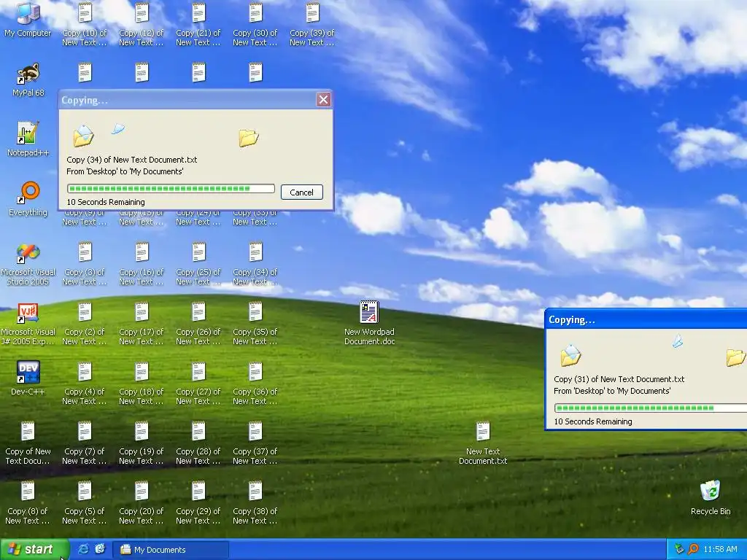
Task: Select Copy (10) of New Text file
Action: pos(85,24)
